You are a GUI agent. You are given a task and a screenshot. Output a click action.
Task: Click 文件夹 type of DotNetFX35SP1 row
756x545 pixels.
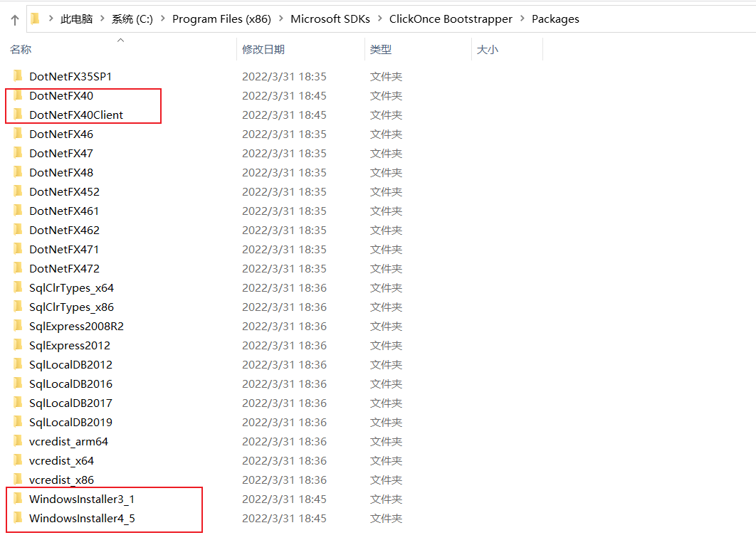[387, 77]
